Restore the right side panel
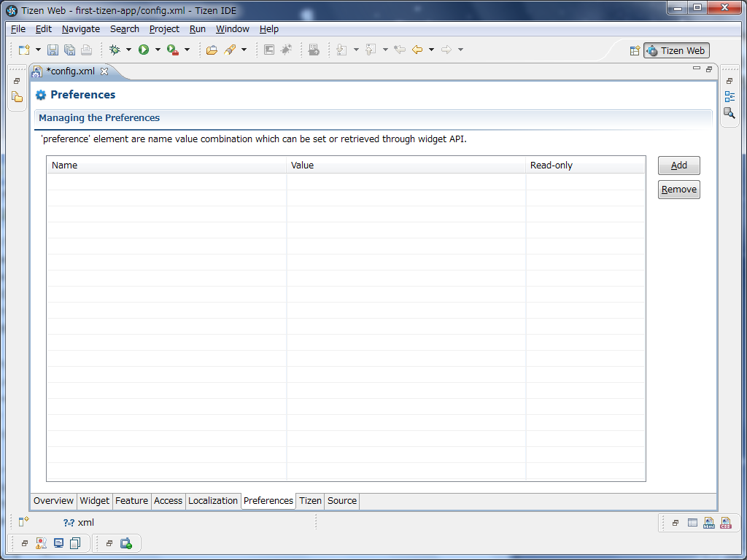The width and height of the screenshot is (747, 560). [729, 81]
